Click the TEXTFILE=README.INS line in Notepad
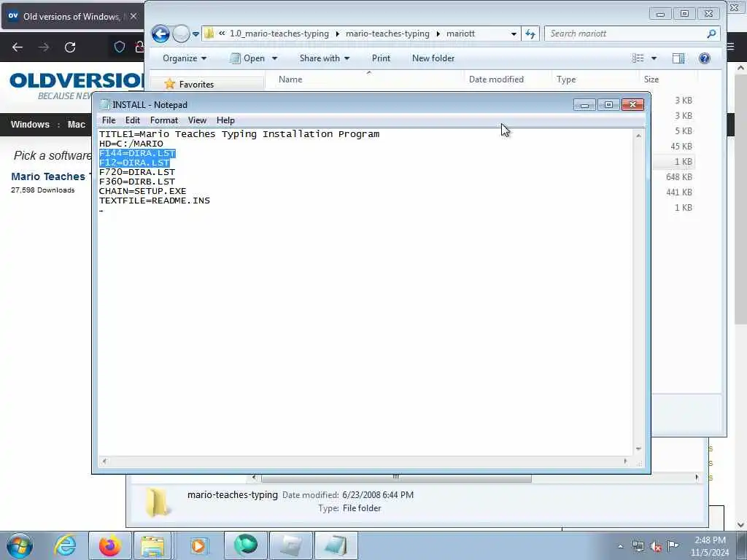 tap(155, 201)
